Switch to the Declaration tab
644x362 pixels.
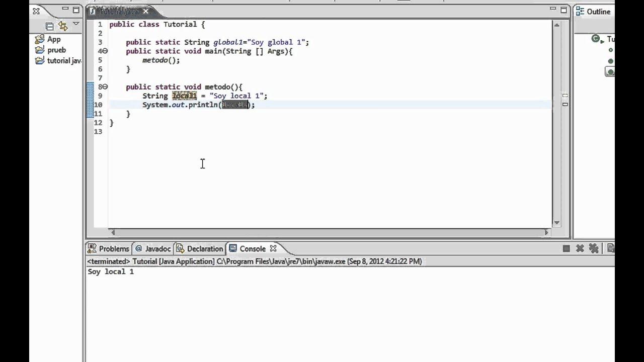tap(200, 248)
